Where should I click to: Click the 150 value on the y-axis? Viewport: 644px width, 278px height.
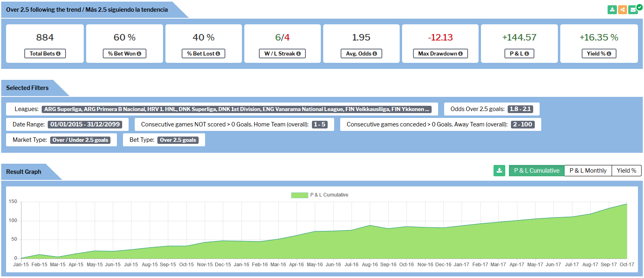coord(13,202)
